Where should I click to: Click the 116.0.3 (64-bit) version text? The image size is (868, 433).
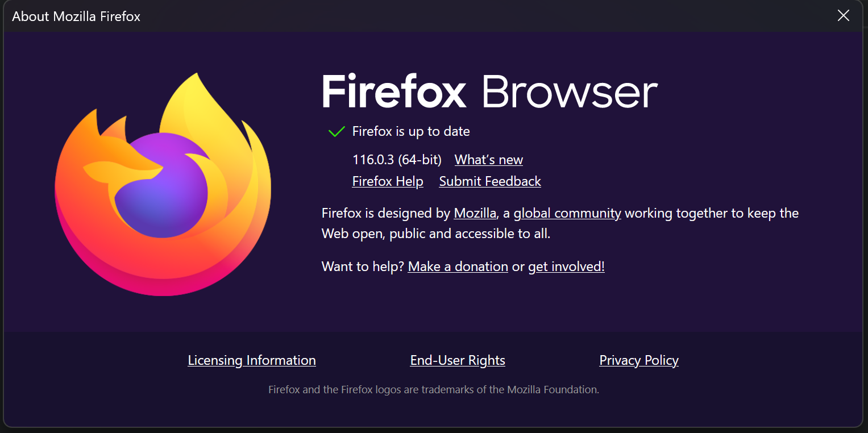click(397, 160)
